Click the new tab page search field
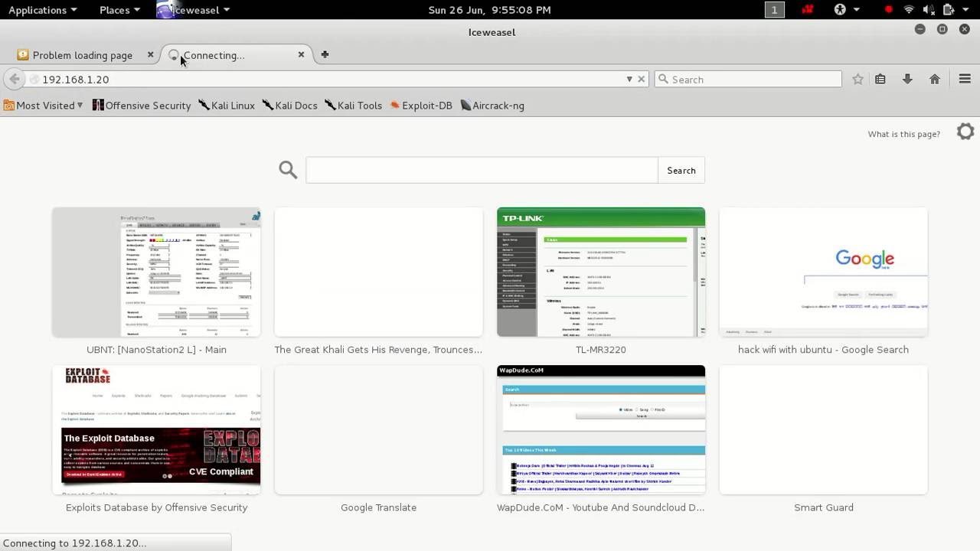Viewport: 980px width, 551px height. click(x=482, y=171)
